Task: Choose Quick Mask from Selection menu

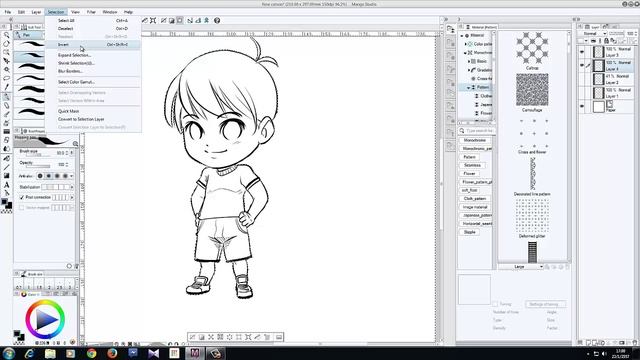Action: pos(93,111)
